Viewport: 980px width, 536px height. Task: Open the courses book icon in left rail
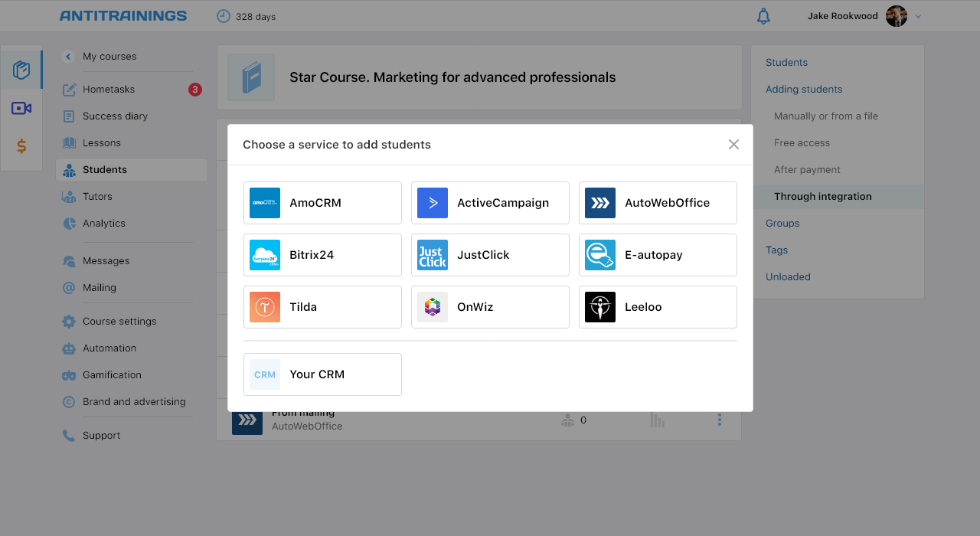pos(21,70)
